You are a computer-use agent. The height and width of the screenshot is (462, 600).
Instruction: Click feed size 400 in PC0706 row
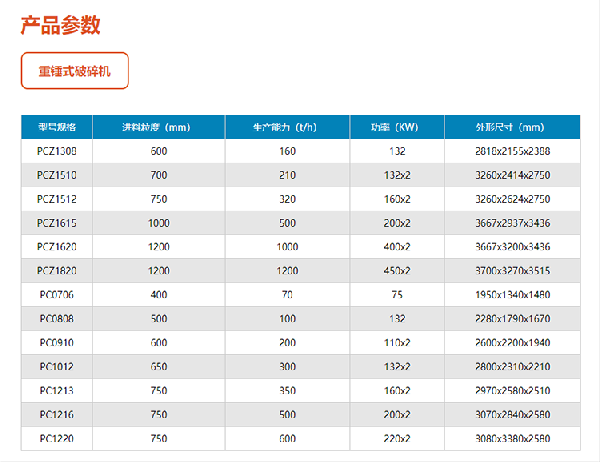(x=159, y=295)
